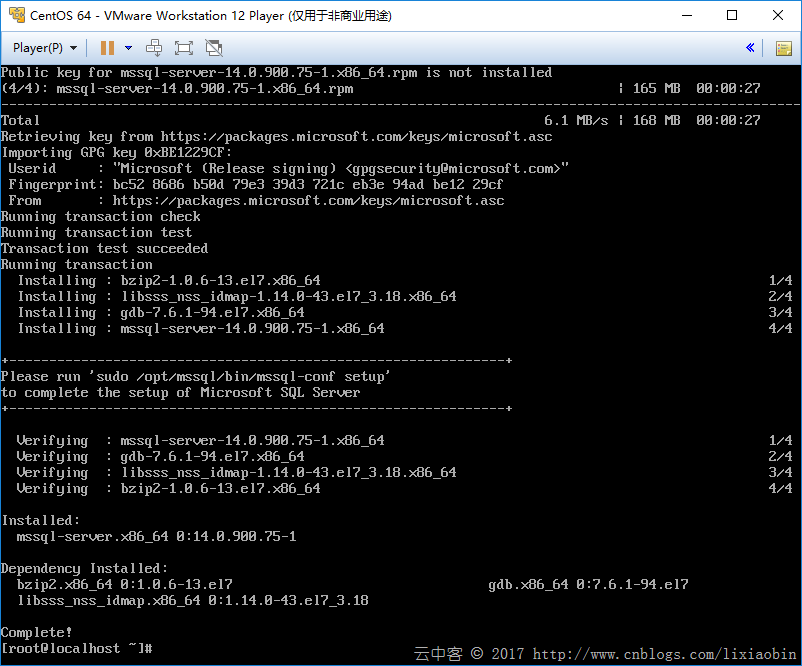Enter full screen mode
This screenshot has height=666, width=802.
click(x=183, y=47)
